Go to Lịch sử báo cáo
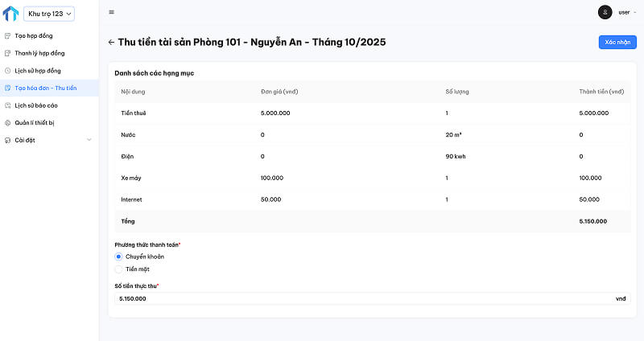Viewport: 644px width, 341px height. pyautogui.click(x=36, y=105)
